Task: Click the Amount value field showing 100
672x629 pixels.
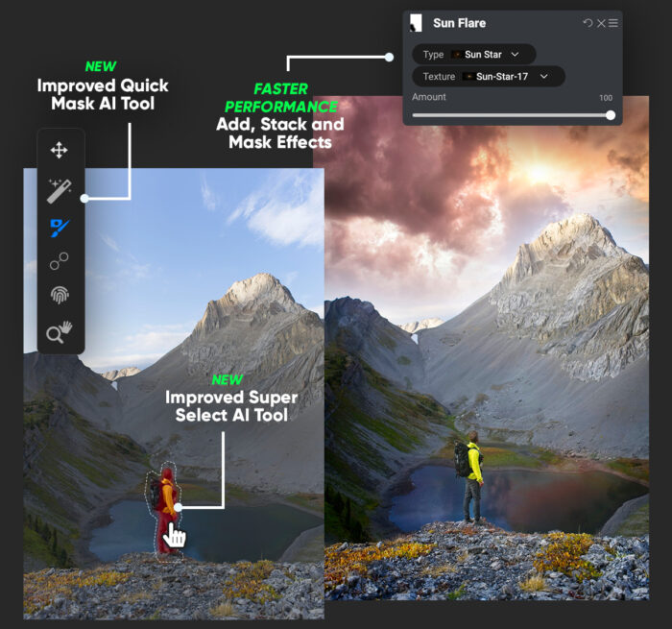Action: click(x=605, y=98)
